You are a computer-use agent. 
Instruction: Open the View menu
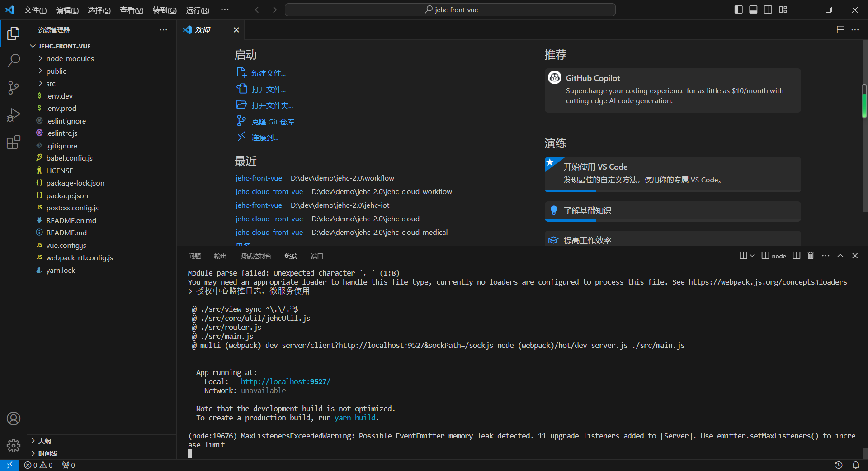(132, 10)
